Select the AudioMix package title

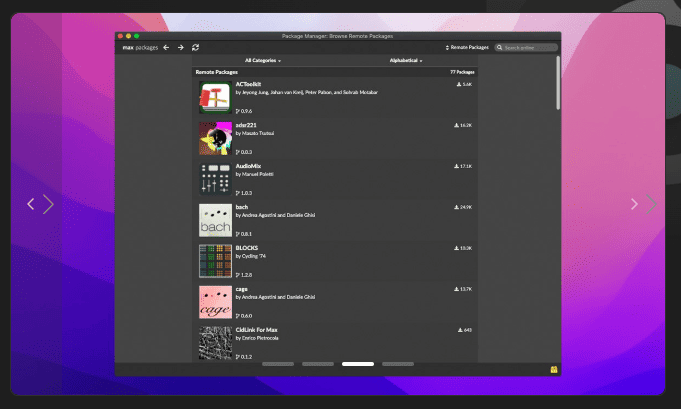click(x=248, y=166)
